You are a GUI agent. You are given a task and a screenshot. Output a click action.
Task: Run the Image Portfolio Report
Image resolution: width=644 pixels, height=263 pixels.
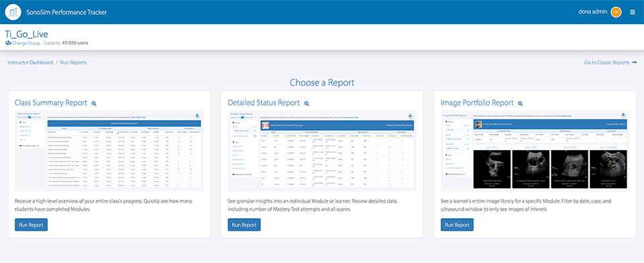[457, 225]
